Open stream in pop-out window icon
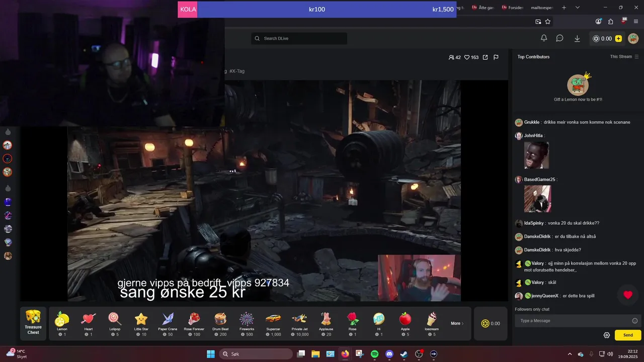 pos(485,57)
